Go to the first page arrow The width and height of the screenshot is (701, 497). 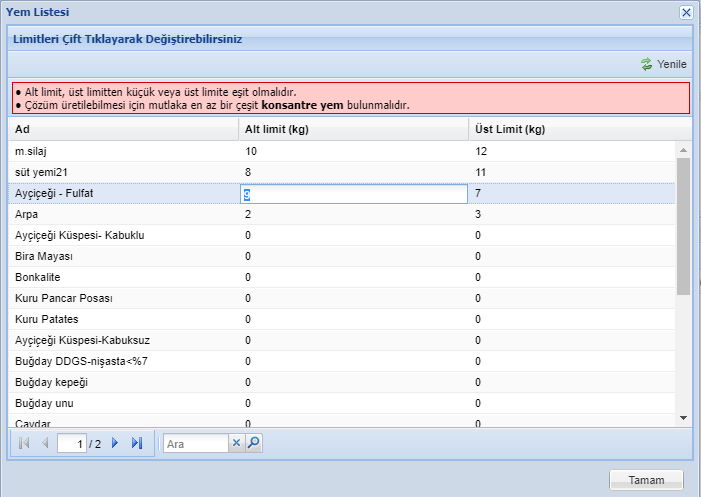(24, 443)
